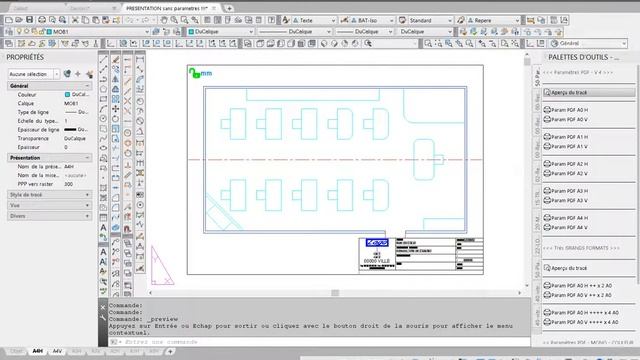The image size is (640, 360).
Task: Click the PPP vers raster value 300
Action: (69, 184)
